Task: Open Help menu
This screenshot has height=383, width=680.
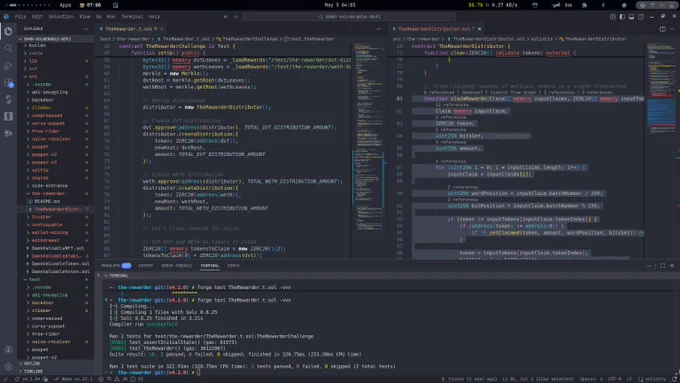Action: click(154, 16)
